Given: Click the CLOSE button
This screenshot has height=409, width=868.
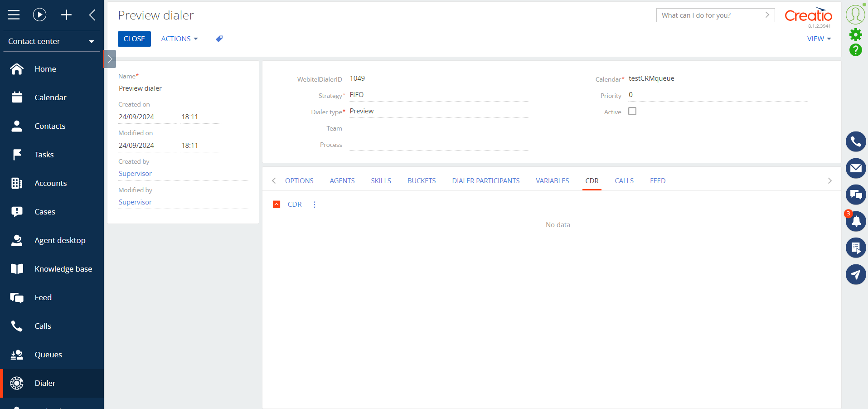Looking at the screenshot, I should 134,39.
